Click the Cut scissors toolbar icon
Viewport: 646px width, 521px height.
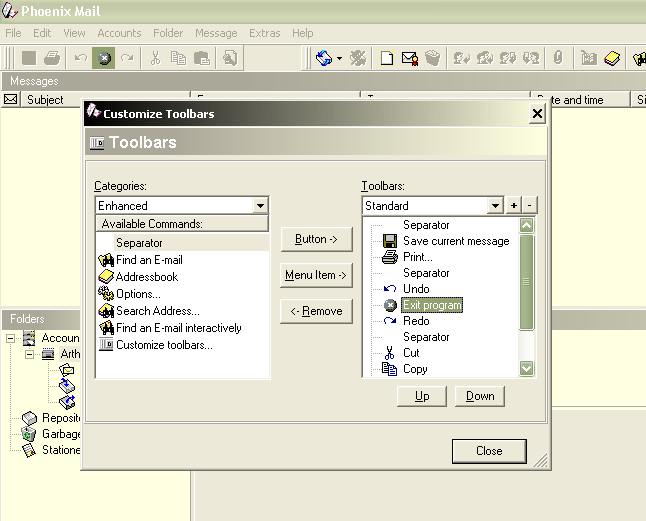pyautogui.click(x=155, y=58)
